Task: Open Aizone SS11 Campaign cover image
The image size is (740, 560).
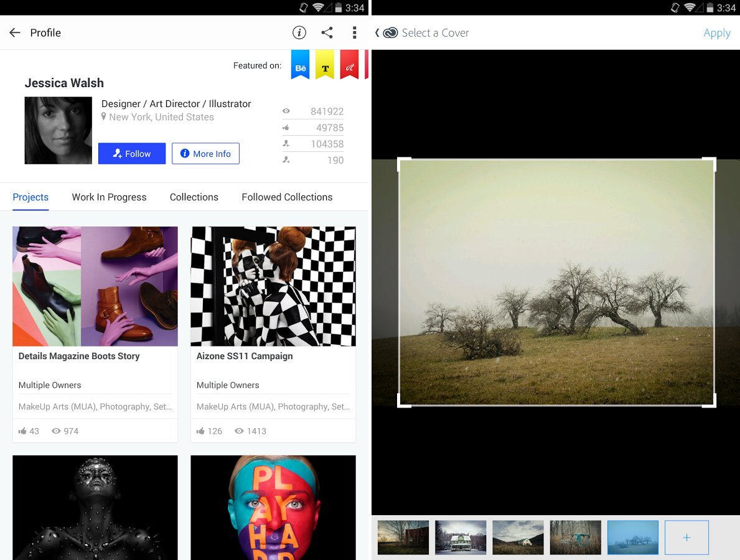Action: coord(273,286)
